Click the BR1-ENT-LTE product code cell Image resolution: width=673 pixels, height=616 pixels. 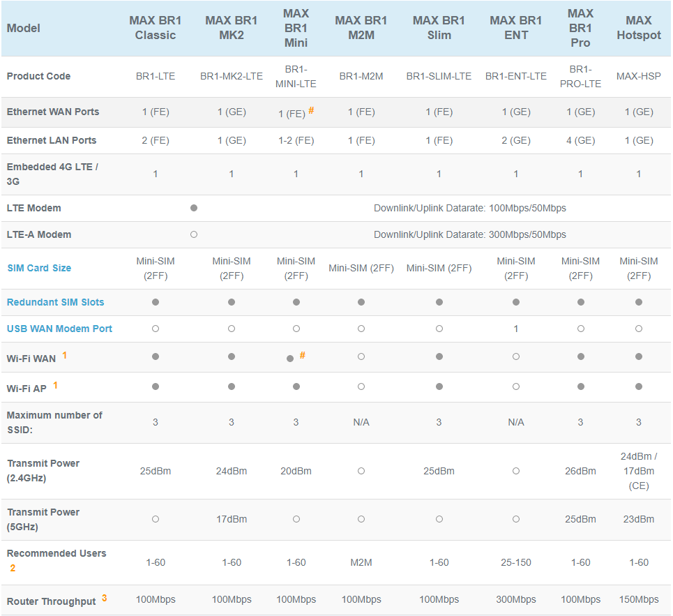[516, 76]
